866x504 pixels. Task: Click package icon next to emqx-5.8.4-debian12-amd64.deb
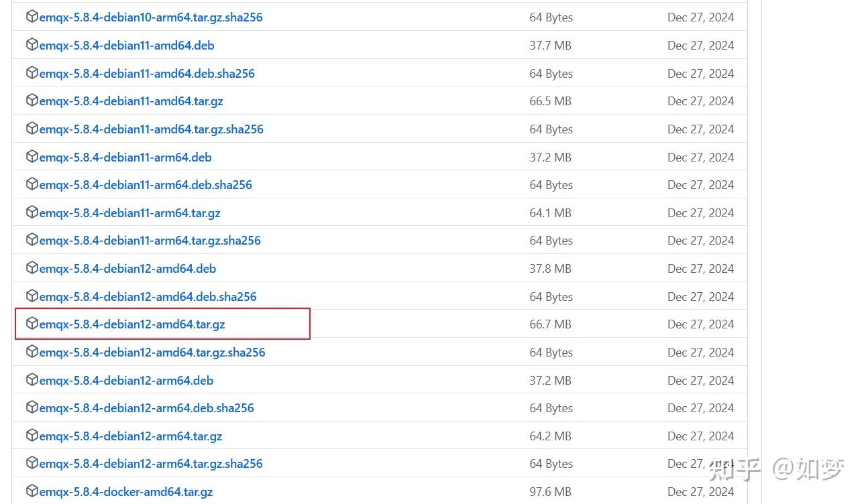pos(32,268)
